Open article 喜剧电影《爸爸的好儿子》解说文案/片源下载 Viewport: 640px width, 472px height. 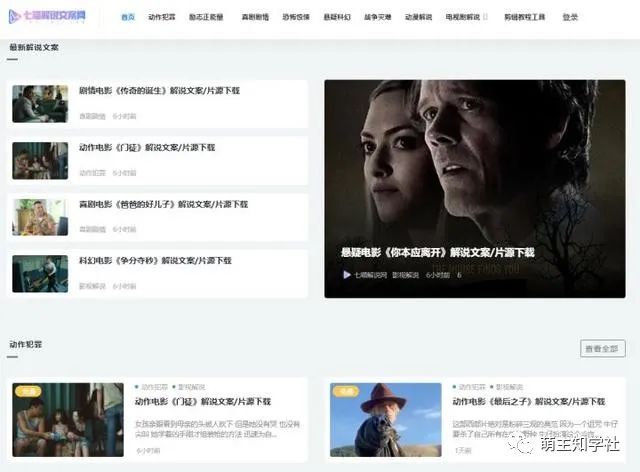tap(163, 204)
